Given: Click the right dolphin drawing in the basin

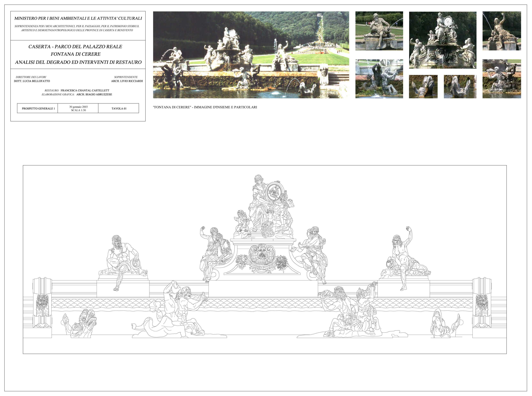Looking at the screenshot, I should 447,324.
